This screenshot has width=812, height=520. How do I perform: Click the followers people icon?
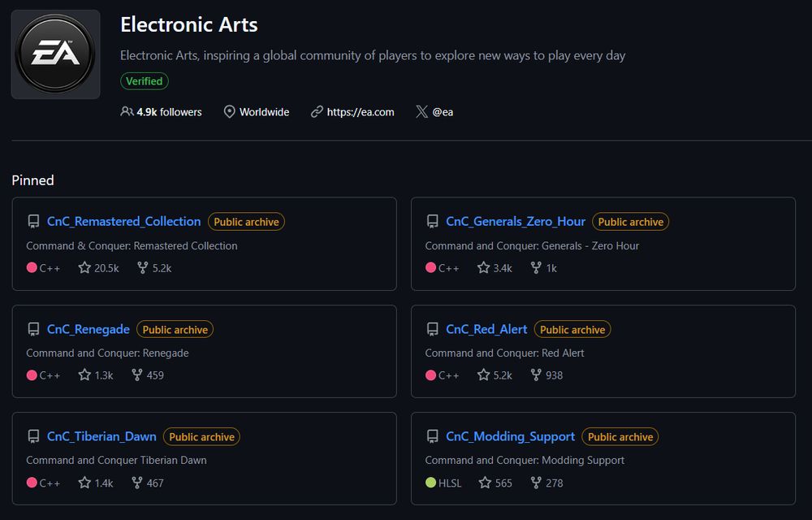127,112
